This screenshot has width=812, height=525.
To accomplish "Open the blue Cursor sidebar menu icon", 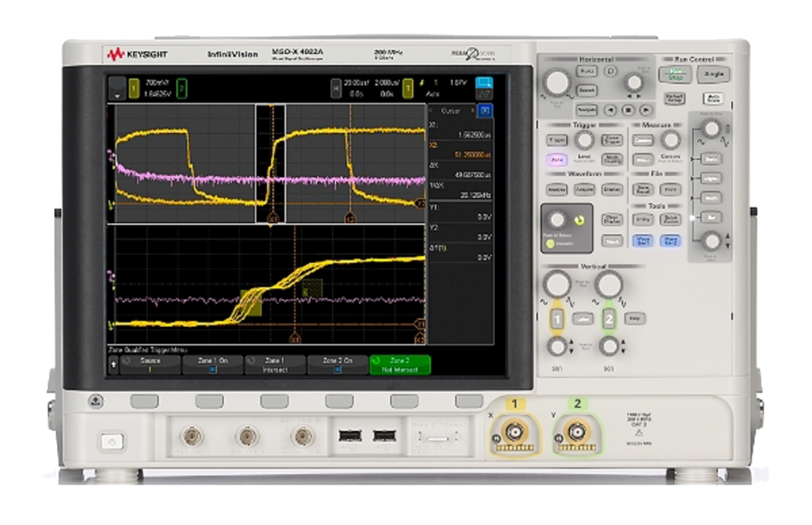I will tap(485, 110).
